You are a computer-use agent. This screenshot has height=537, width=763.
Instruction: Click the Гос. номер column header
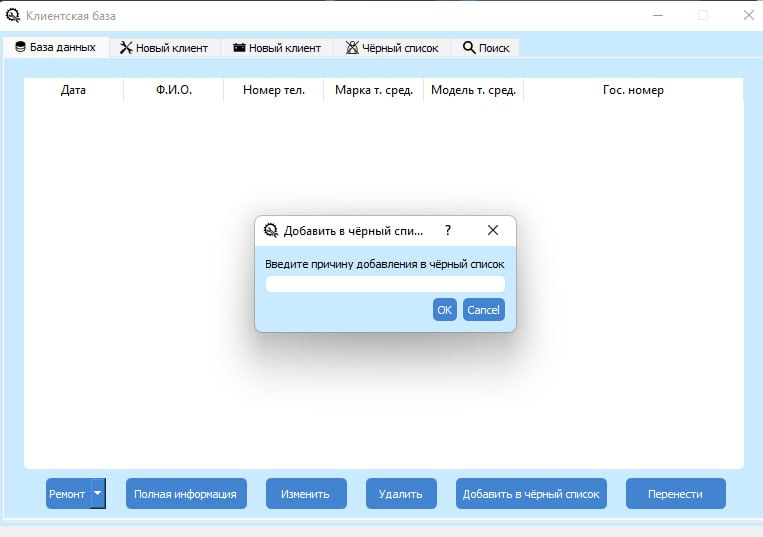pos(633,90)
